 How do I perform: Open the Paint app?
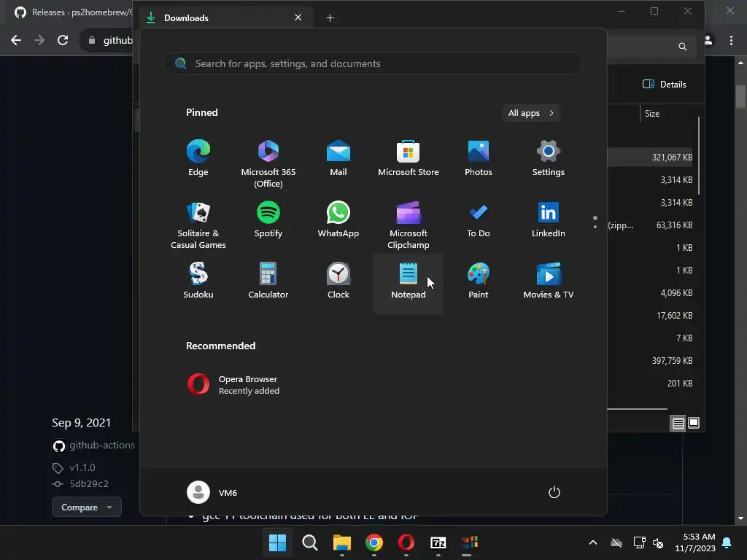479,281
